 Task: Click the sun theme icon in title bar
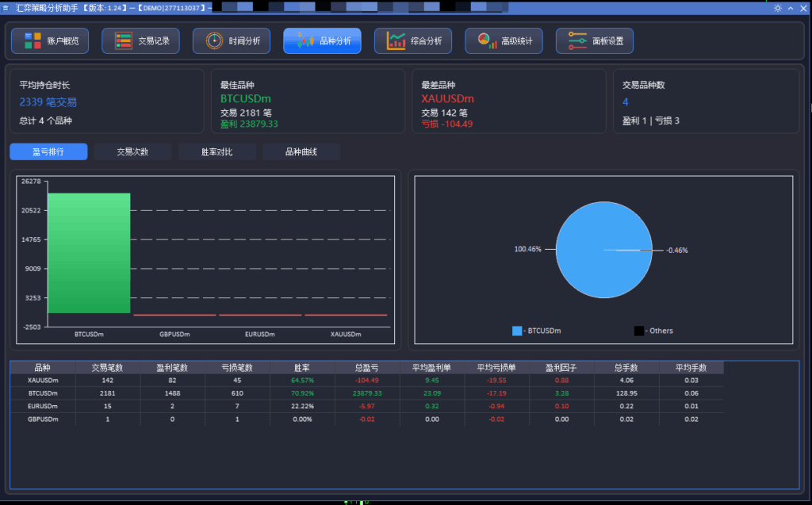click(x=777, y=7)
